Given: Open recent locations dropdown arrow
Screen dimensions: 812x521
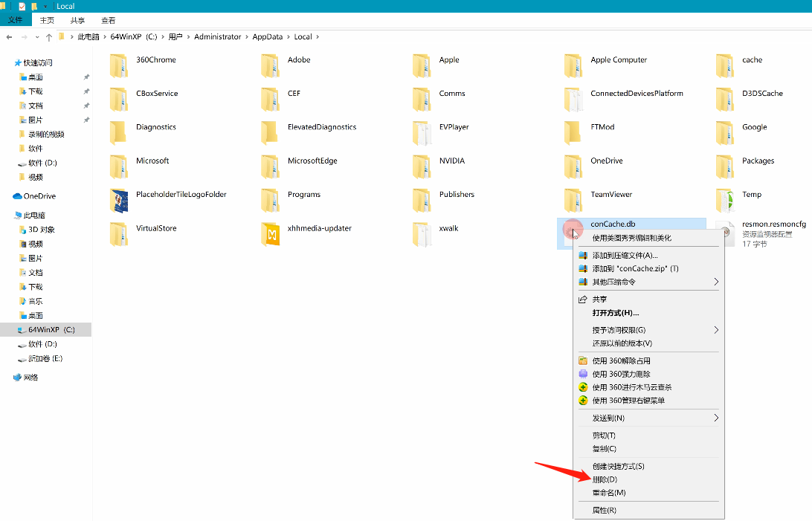Looking at the screenshot, I should coord(36,37).
